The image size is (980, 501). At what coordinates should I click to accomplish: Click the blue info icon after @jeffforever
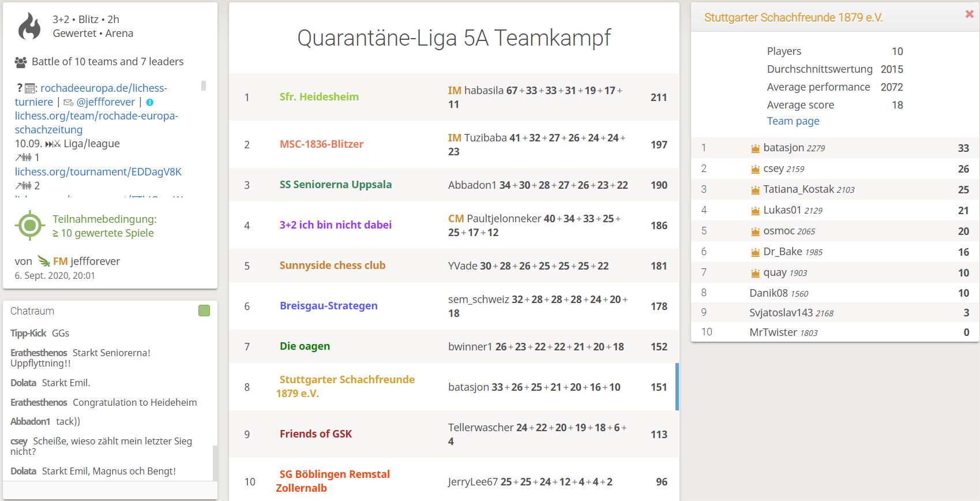(x=150, y=102)
